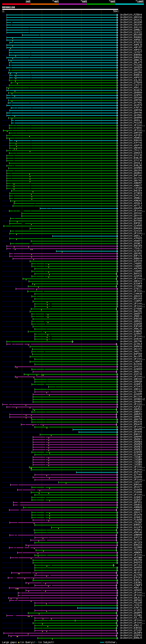This screenshot has height=644, width=146.
Task: Click the cyan ~100% identity legend bar
Action: [130, 4]
